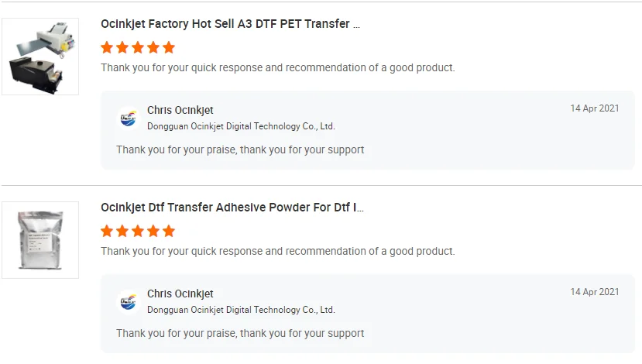642x364 pixels.
Task: Open the adhesive powder bag product thumbnail
Action: (x=40, y=240)
